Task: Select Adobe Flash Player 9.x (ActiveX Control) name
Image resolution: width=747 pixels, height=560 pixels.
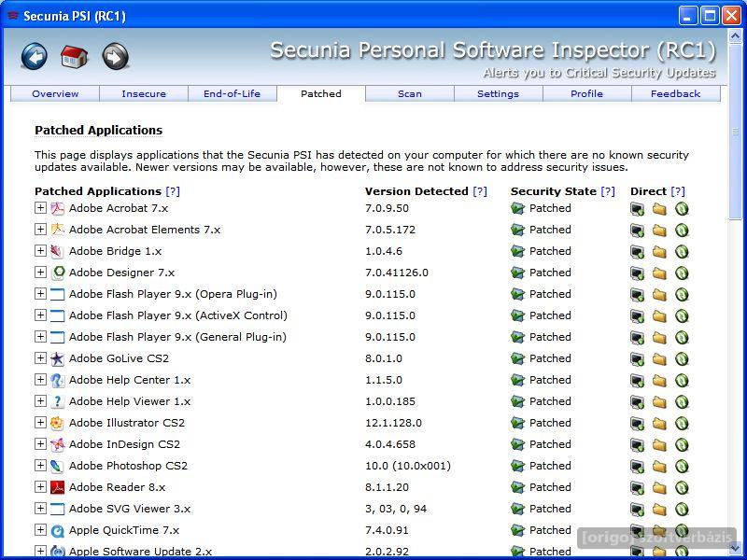Action: 178,315
